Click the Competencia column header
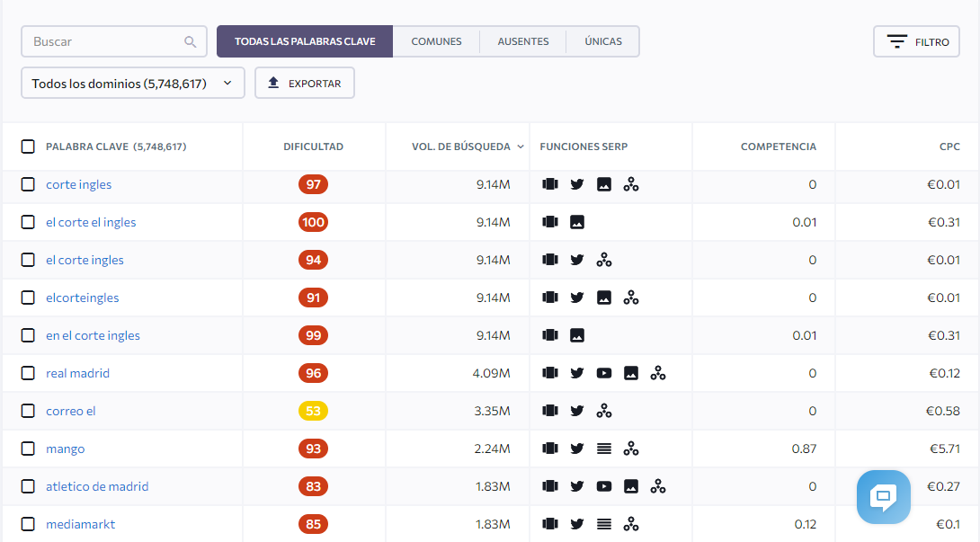 coord(778,147)
